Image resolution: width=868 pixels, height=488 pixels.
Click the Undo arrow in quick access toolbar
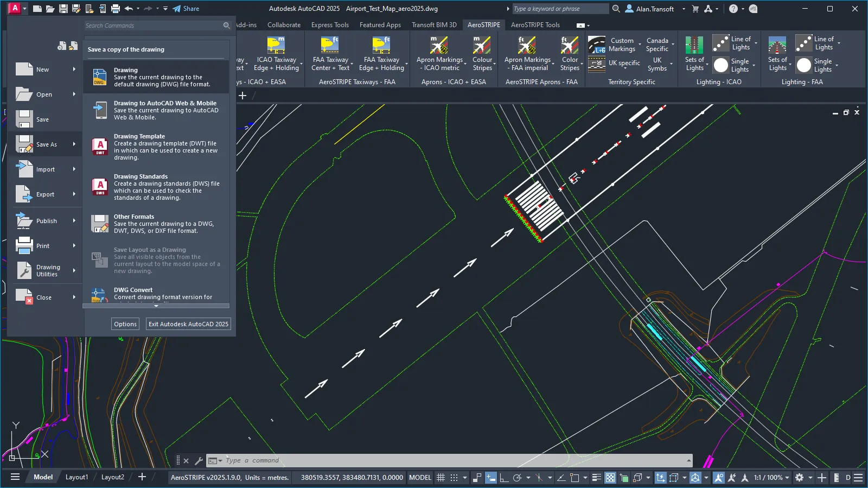(129, 9)
